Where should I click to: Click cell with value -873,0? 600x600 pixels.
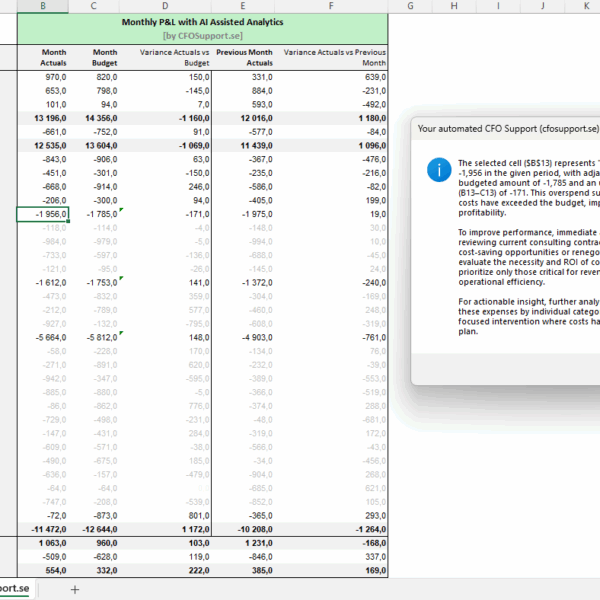pos(94,516)
